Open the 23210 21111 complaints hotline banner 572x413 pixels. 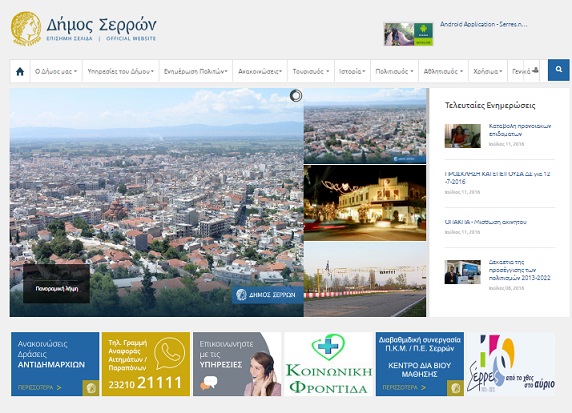coord(146,364)
